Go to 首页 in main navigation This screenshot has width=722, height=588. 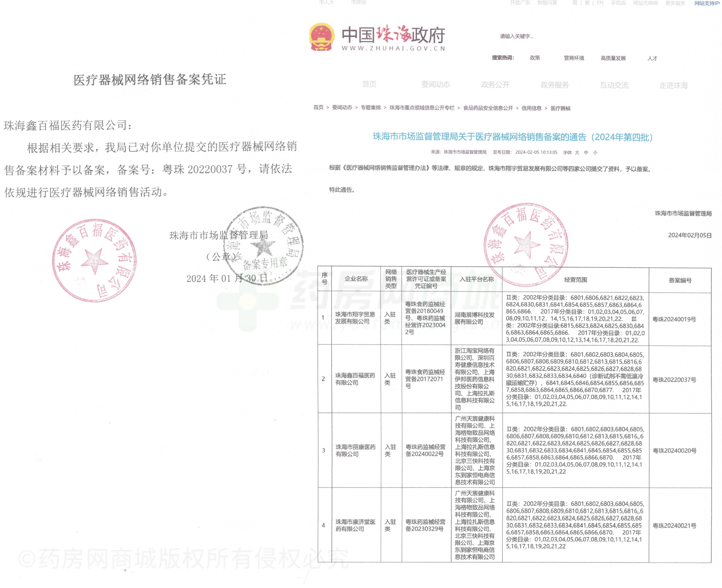[x=369, y=84]
